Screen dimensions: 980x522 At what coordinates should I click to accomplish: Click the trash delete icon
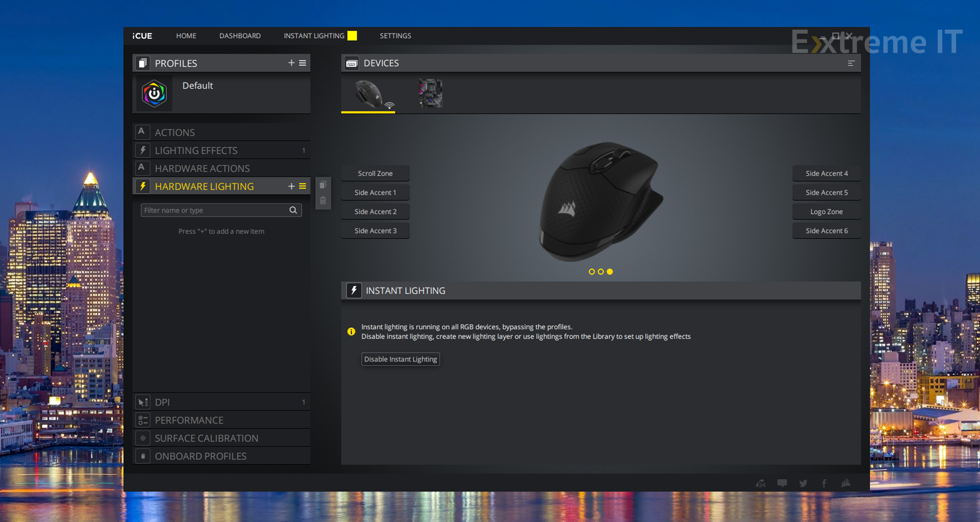click(323, 201)
